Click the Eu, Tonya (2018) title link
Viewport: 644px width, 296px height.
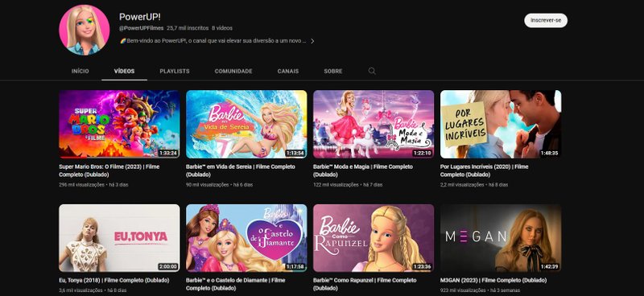pos(114,281)
